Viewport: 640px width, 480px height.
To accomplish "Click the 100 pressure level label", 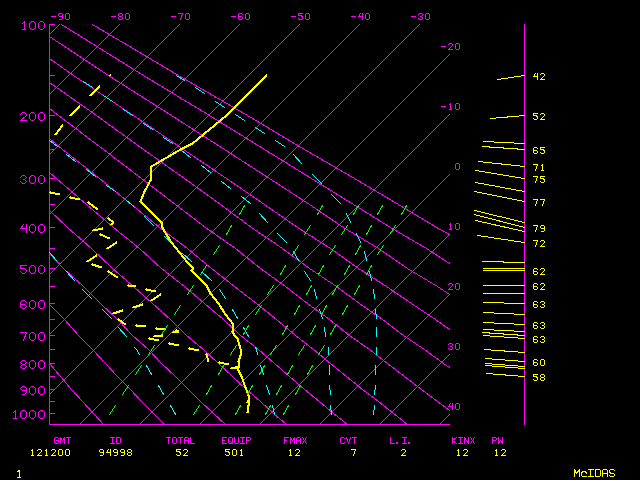I will tap(32, 25).
